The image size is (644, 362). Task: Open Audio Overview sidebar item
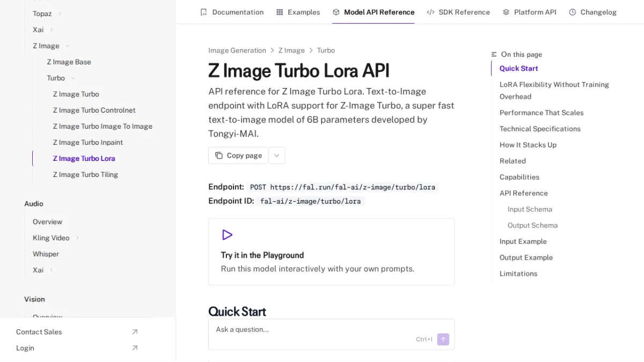click(x=47, y=221)
